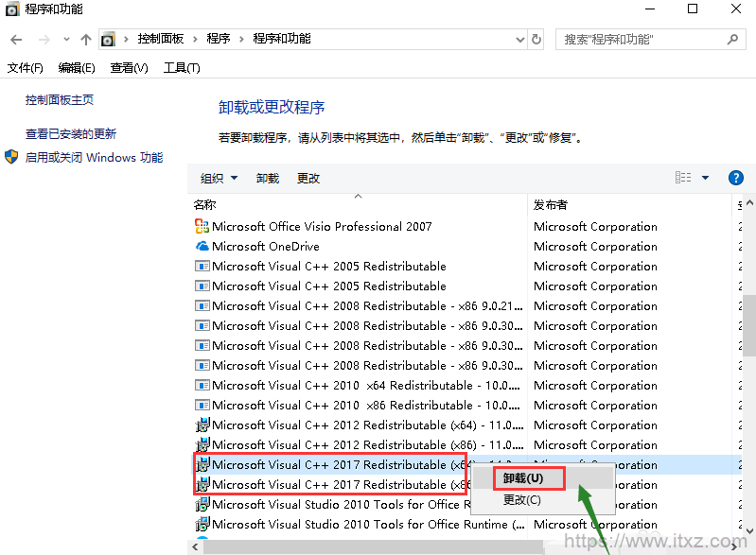Select Visual C++ 2010 x86 Redistributable icon
Image resolution: width=756 pixels, height=555 pixels.
tap(202, 405)
